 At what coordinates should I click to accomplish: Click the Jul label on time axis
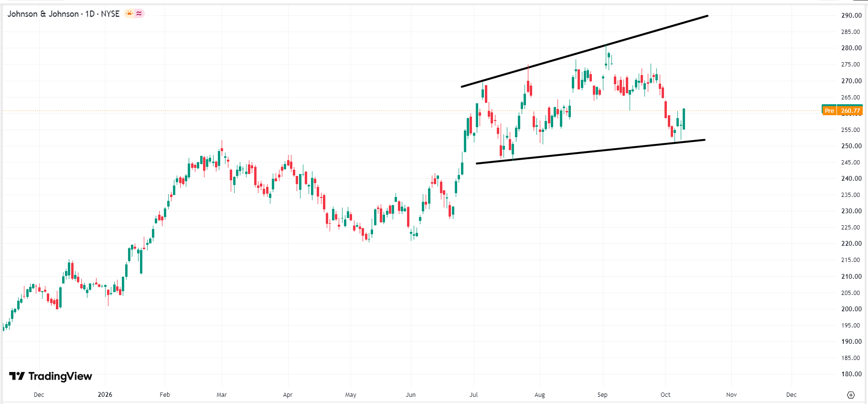coord(473,394)
